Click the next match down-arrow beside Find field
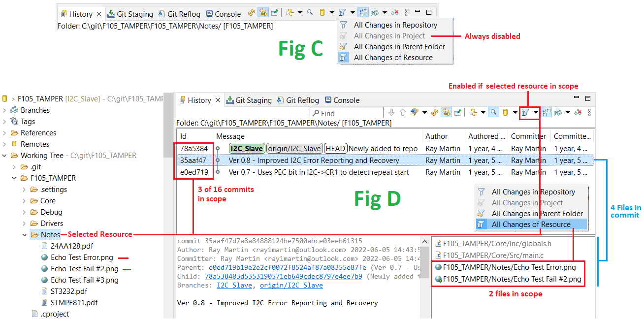This screenshot has height=320, width=644. click(391, 112)
